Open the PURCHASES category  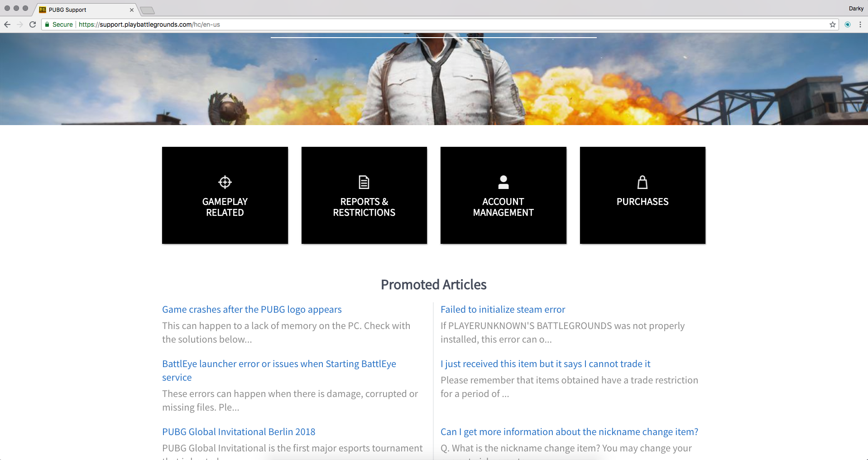(643, 195)
